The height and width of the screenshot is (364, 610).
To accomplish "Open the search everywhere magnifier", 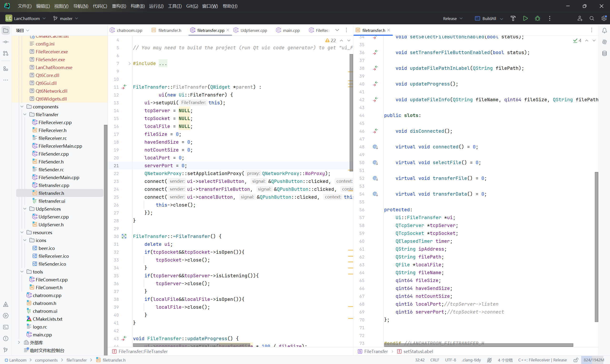I will tap(592, 18).
